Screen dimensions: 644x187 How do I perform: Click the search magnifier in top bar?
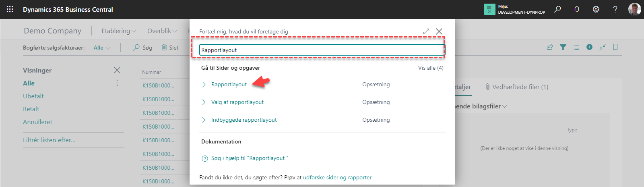pos(557,9)
